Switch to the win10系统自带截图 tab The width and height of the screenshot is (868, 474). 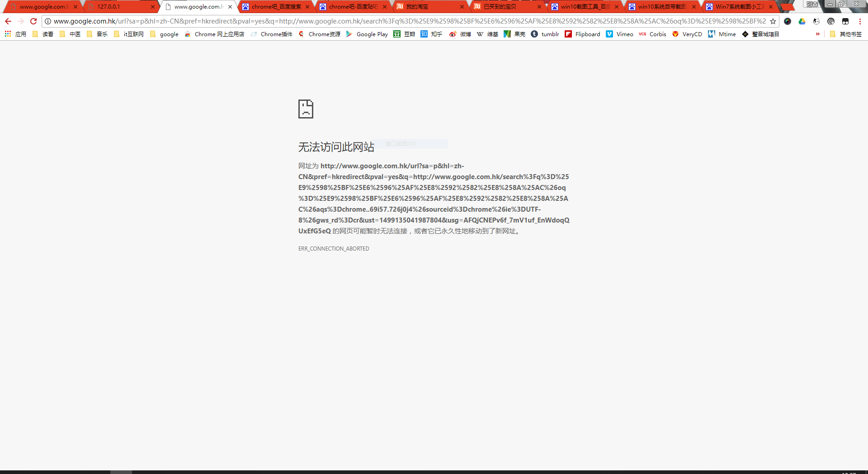(662, 7)
